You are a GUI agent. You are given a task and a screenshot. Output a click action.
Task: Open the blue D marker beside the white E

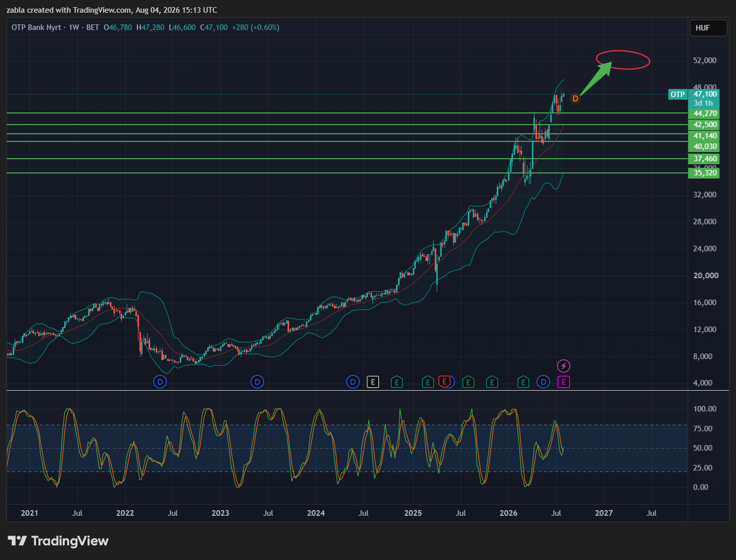point(353,382)
